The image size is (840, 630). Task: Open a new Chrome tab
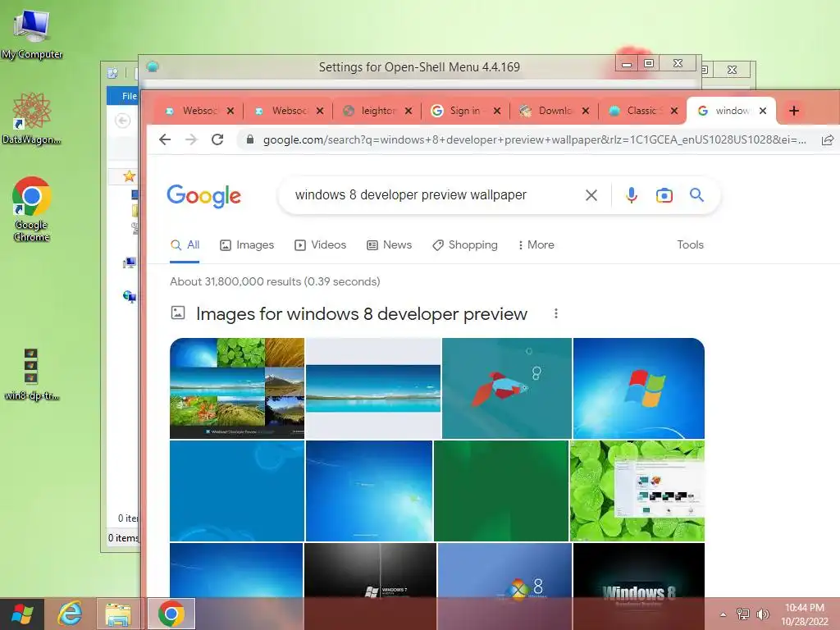[x=794, y=111]
